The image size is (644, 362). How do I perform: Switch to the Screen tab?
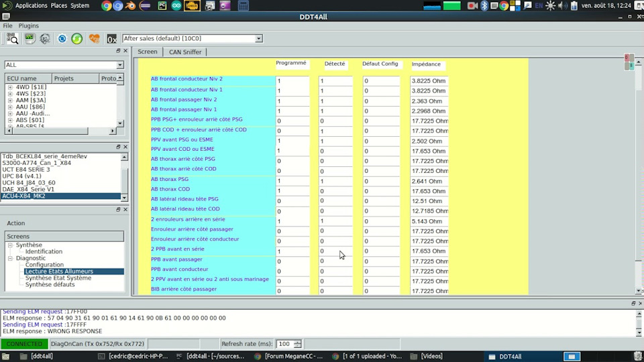(148, 52)
